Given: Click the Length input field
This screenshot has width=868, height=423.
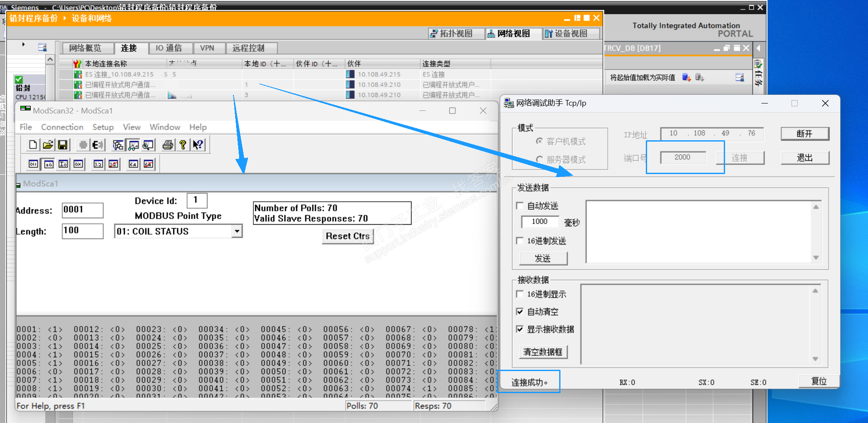Looking at the screenshot, I should pyautogui.click(x=83, y=231).
